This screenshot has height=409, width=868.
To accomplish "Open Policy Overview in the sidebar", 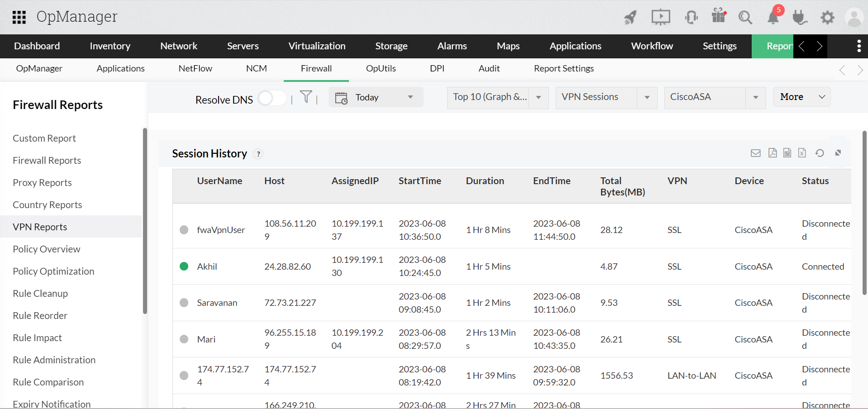I will pos(46,249).
